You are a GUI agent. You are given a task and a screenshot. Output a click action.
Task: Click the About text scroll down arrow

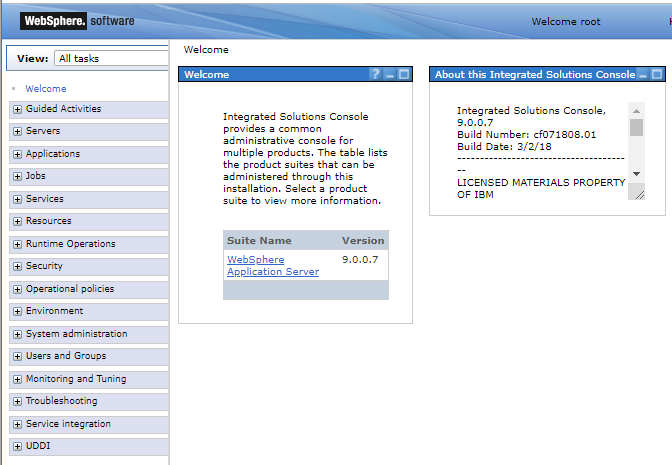636,174
